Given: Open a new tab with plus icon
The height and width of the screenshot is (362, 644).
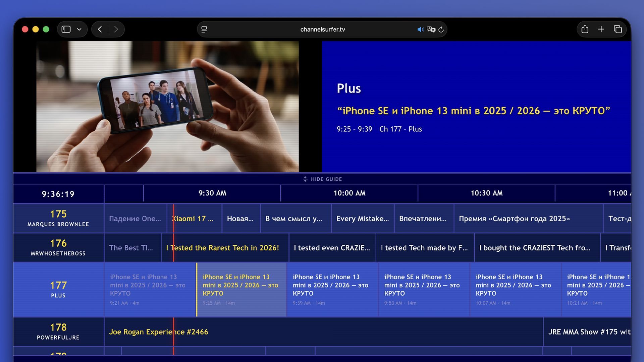Looking at the screenshot, I should (x=601, y=29).
